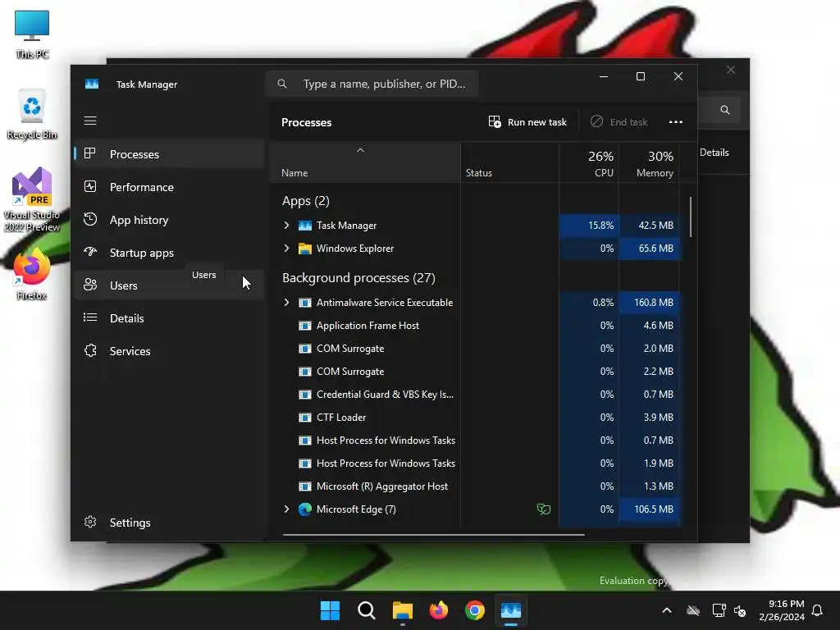The height and width of the screenshot is (630, 840).
Task: Click the Task Manager taskbar icon
Action: [x=511, y=610]
